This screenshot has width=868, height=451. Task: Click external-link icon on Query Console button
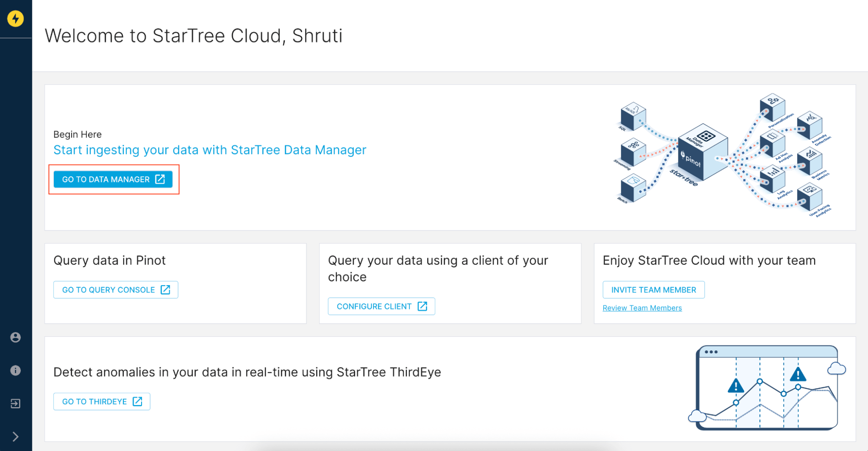pos(165,290)
